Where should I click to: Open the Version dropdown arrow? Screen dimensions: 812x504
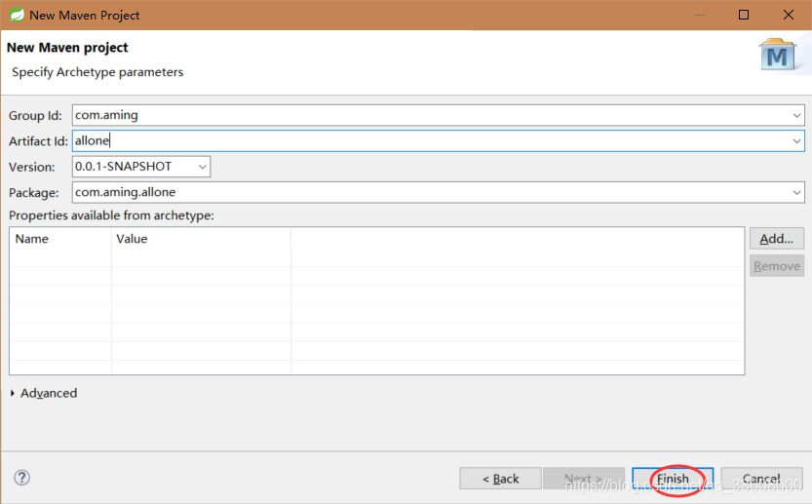[203, 167]
